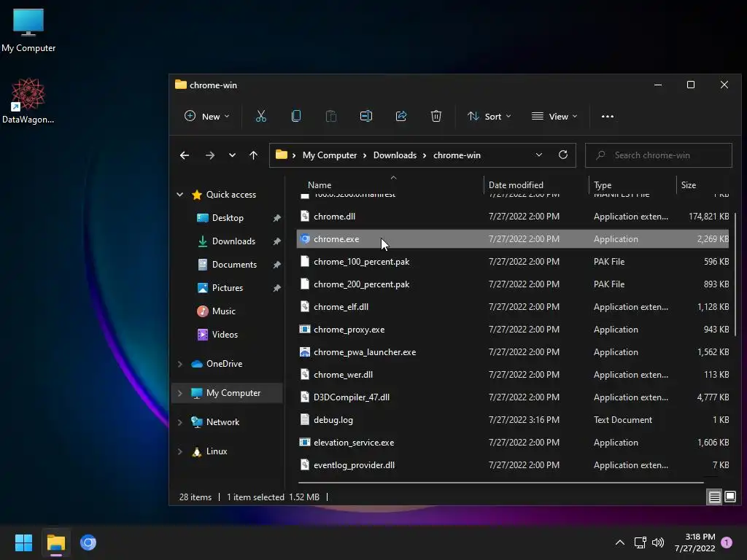This screenshot has width=747, height=560.
Task: Select the elevation_service.exe file
Action: pyautogui.click(x=513, y=443)
